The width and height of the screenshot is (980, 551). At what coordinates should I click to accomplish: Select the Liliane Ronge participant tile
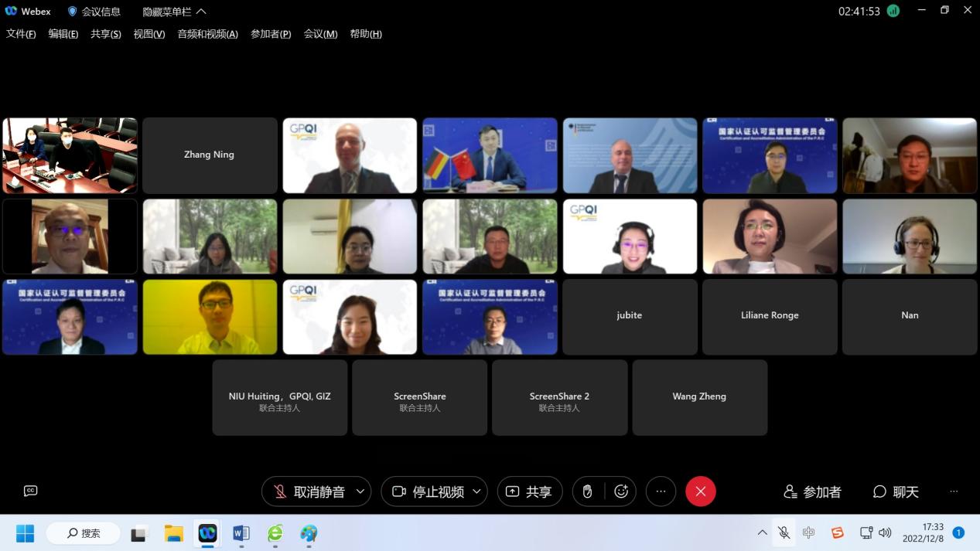point(769,316)
